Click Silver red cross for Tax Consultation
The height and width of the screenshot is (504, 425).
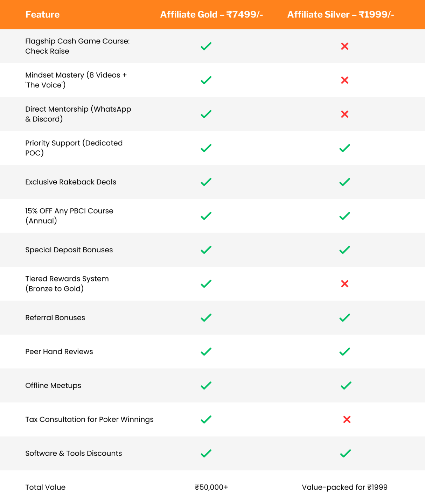(347, 419)
